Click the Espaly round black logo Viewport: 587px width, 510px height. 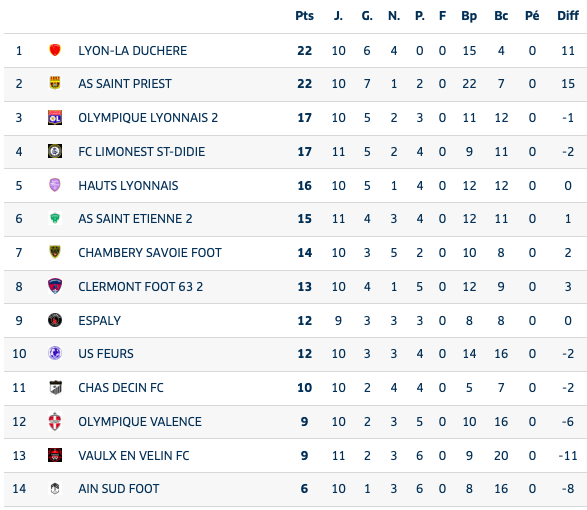point(55,320)
